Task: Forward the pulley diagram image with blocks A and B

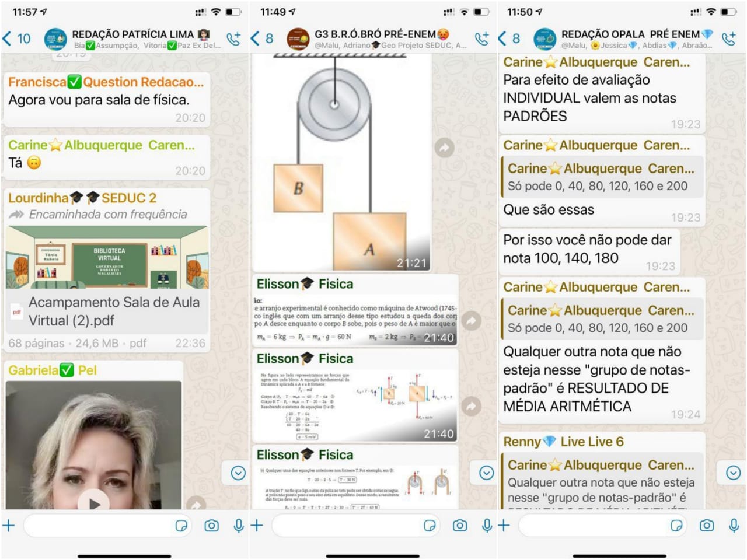Action: coord(445,148)
